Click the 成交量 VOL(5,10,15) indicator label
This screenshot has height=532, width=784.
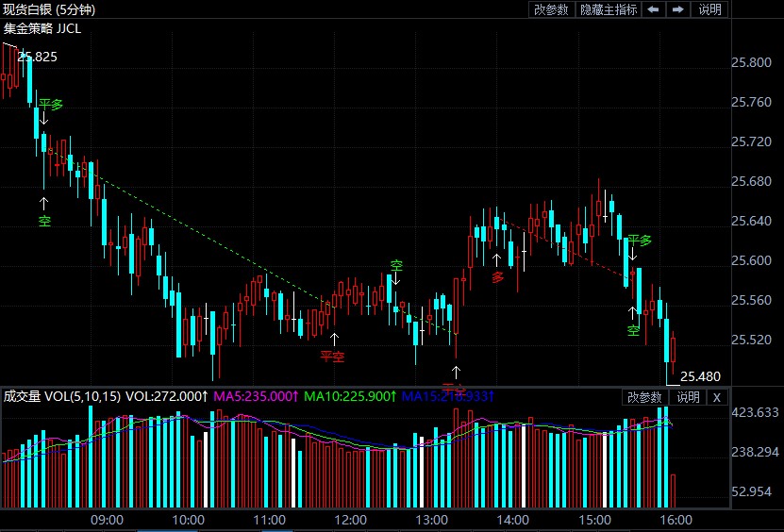62,397
